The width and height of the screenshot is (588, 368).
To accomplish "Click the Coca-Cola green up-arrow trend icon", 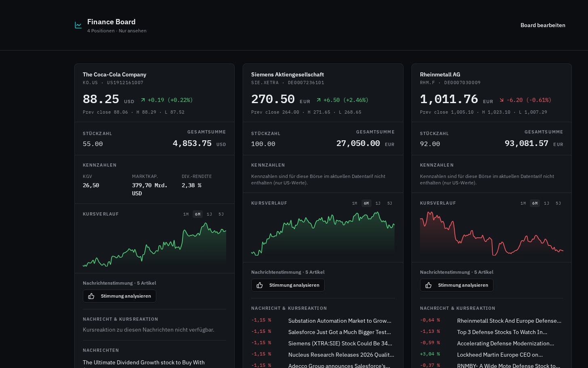I will [x=143, y=100].
